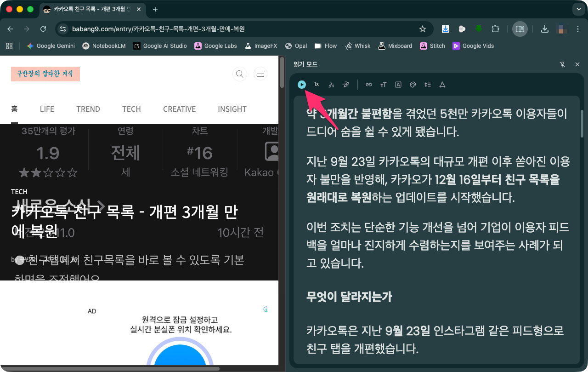Go forward in browser history
Image resolution: width=588 pixels, height=372 pixels.
[27, 29]
